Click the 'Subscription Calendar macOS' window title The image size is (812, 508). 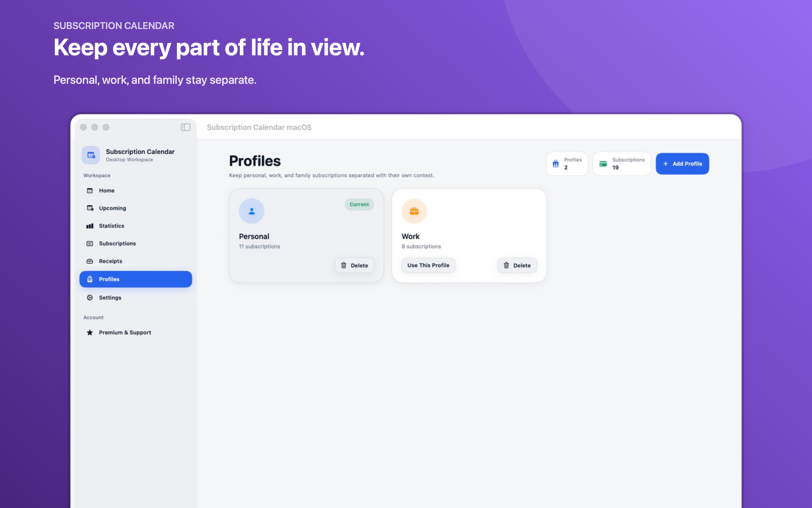(x=259, y=127)
